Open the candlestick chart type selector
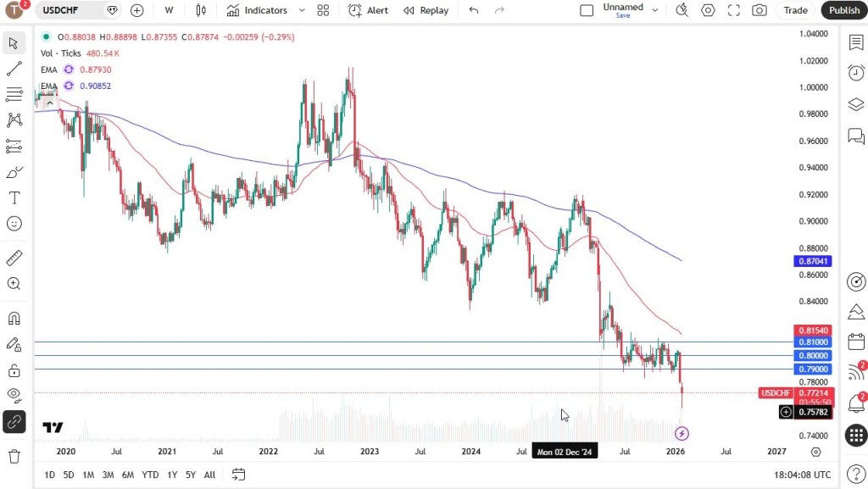 pos(201,10)
